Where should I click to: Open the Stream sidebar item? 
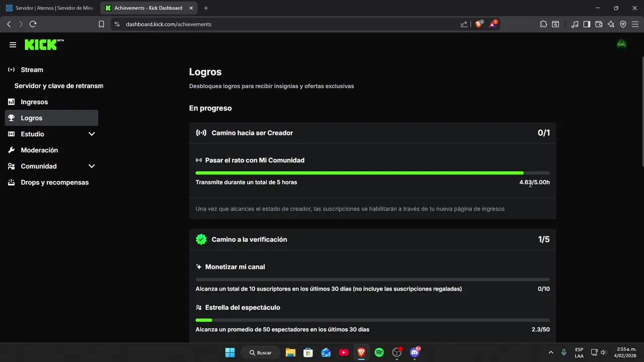point(51,70)
